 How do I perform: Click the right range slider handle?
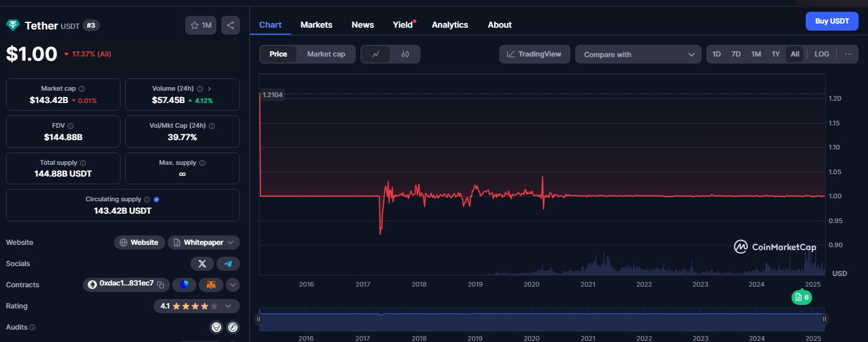tap(824, 319)
